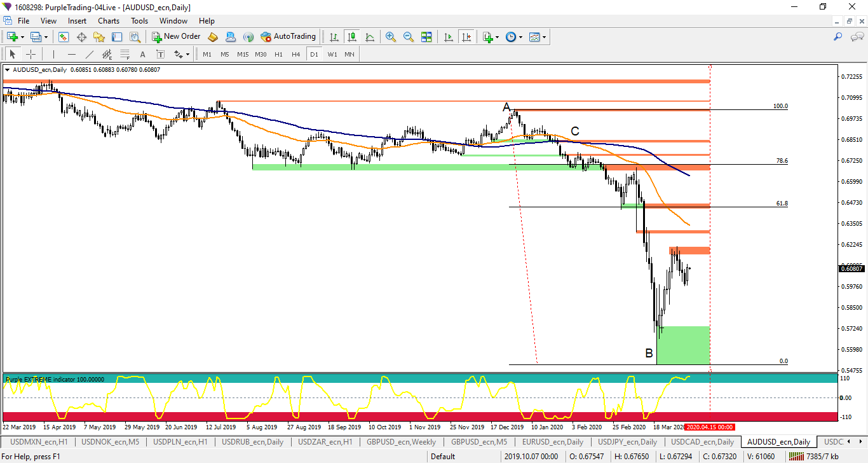Switch to GBPUSD_ecn,Weekly chart tab
Image resolution: width=868 pixels, height=463 pixels.
(401, 441)
